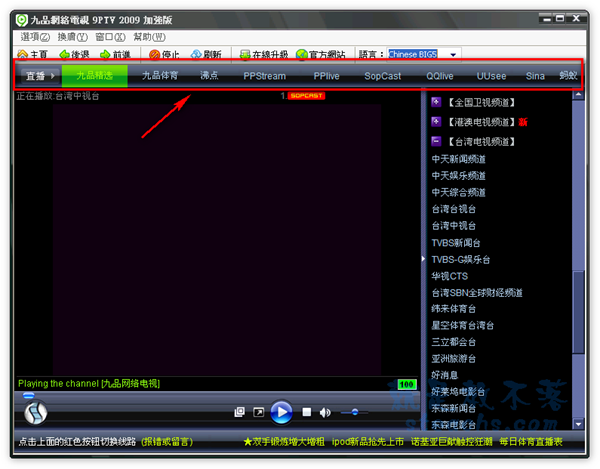Open the 直播 live mode dropdown
Viewport: 600px width, 469px height.
pos(40,76)
